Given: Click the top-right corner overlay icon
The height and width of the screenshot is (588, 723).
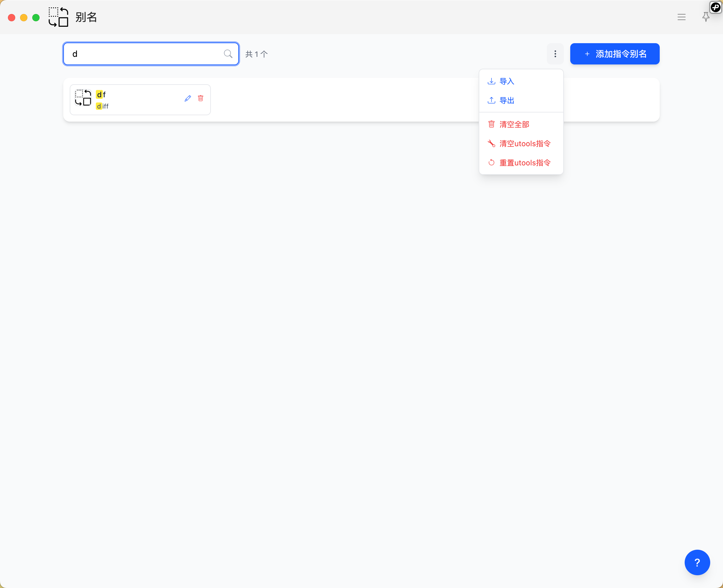Looking at the screenshot, I should [x=715, y=7].
